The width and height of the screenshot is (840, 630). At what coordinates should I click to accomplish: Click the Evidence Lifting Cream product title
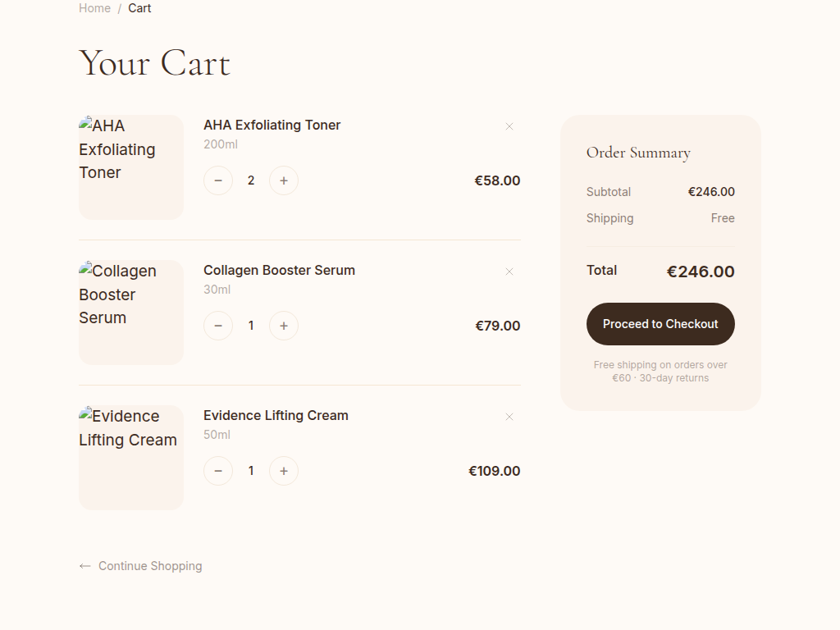pyautogui.click(x=276, y=415)
